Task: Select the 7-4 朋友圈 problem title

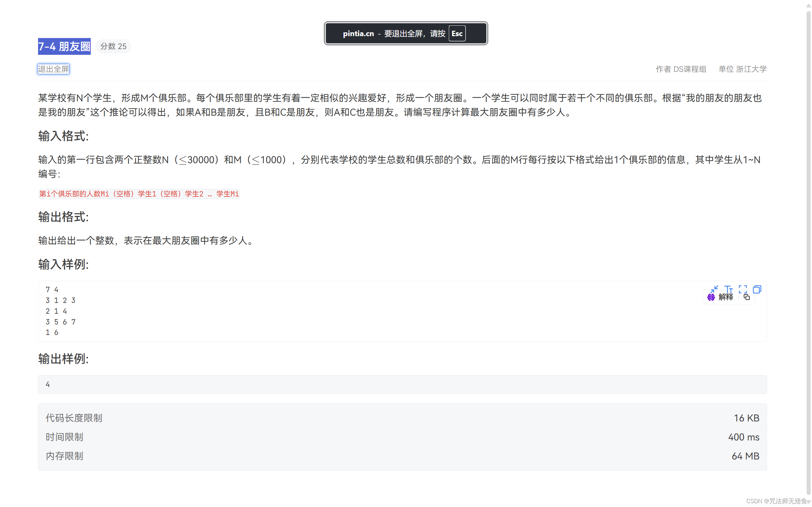Action: tap(64, 47)
